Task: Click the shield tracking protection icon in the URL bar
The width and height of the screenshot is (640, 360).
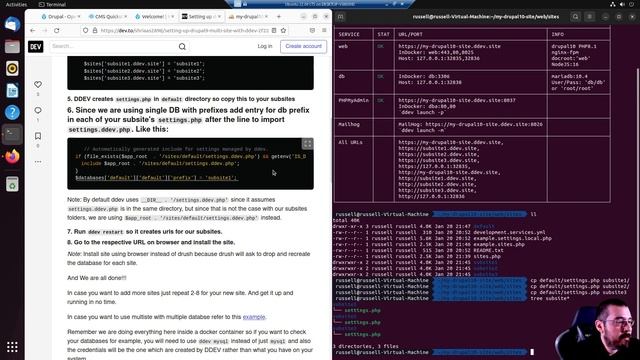Action: click(x=85, y=31)
